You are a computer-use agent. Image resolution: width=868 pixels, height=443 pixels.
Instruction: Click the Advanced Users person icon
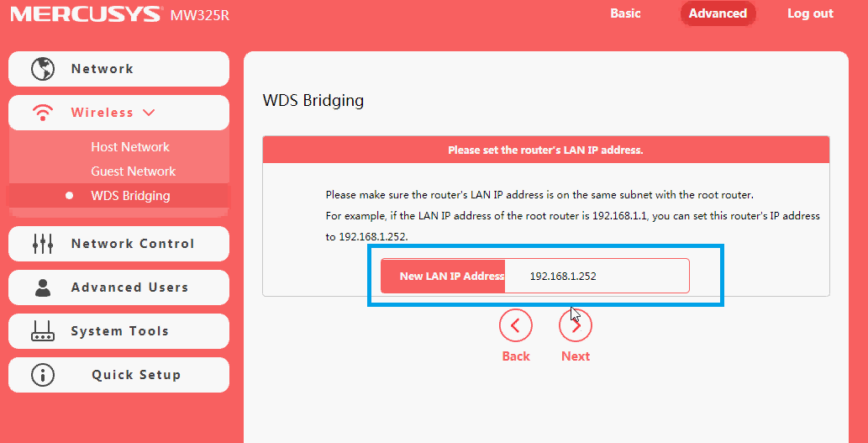coord(42,287)
